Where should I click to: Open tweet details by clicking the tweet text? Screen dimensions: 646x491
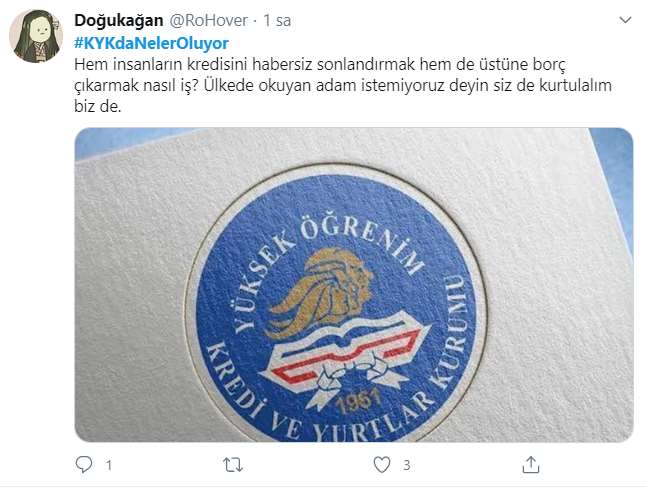[343, 85]
